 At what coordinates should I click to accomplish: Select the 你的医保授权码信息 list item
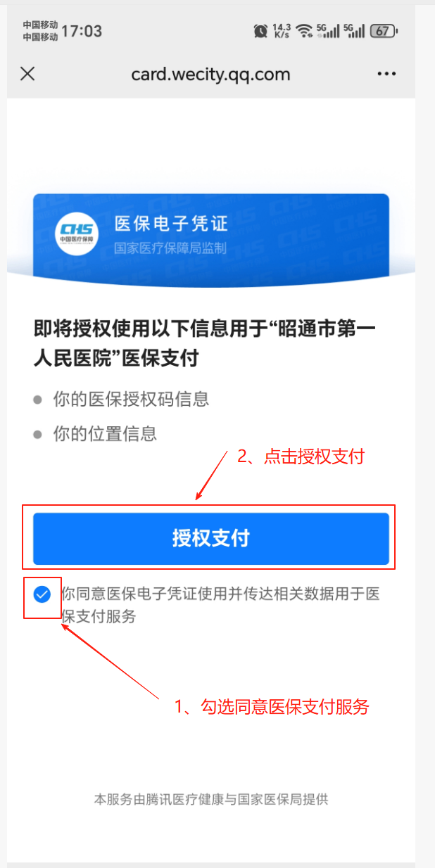[131, 400]
